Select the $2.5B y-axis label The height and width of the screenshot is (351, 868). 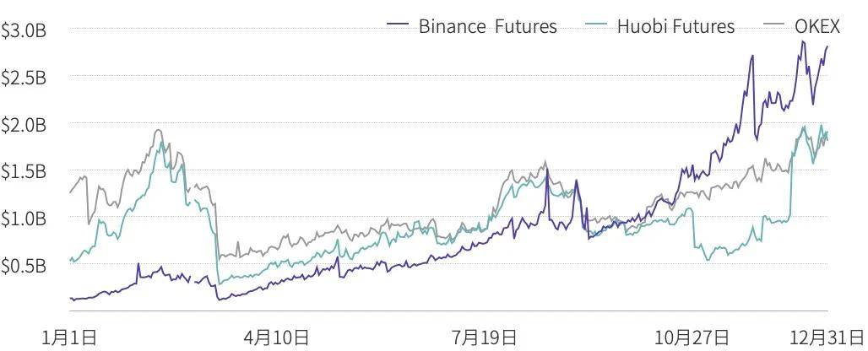(24, 78)
